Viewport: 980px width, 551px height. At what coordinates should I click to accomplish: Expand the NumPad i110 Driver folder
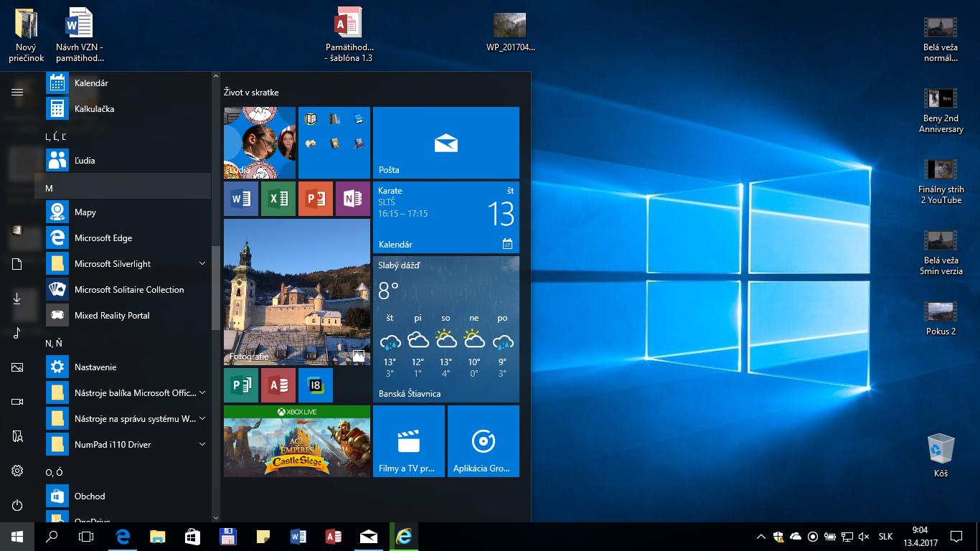[202, 445]
